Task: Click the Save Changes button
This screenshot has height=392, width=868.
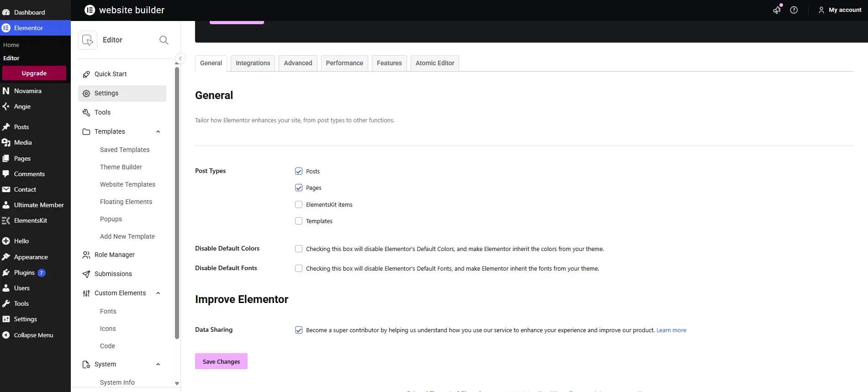Action: 221,361
